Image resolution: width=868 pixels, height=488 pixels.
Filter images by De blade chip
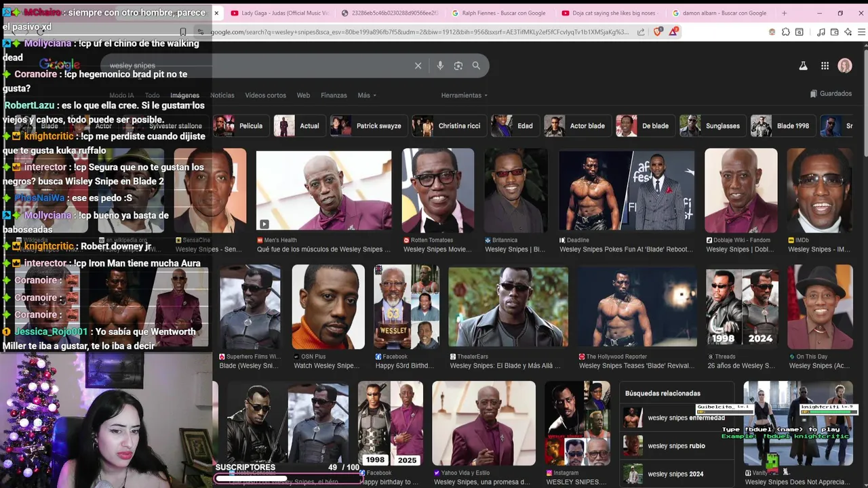point(645,126)
